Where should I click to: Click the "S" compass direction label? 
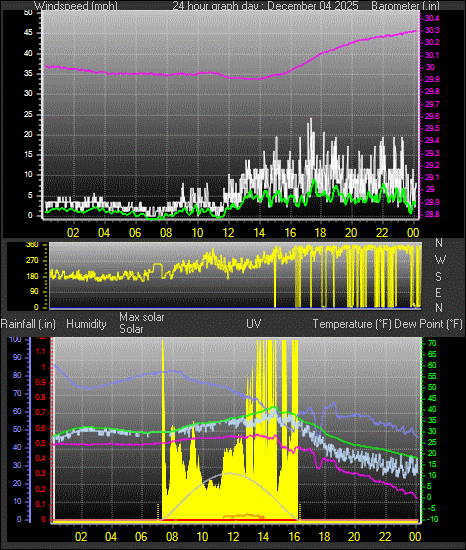pyautogui.click(x=438, y=277)
